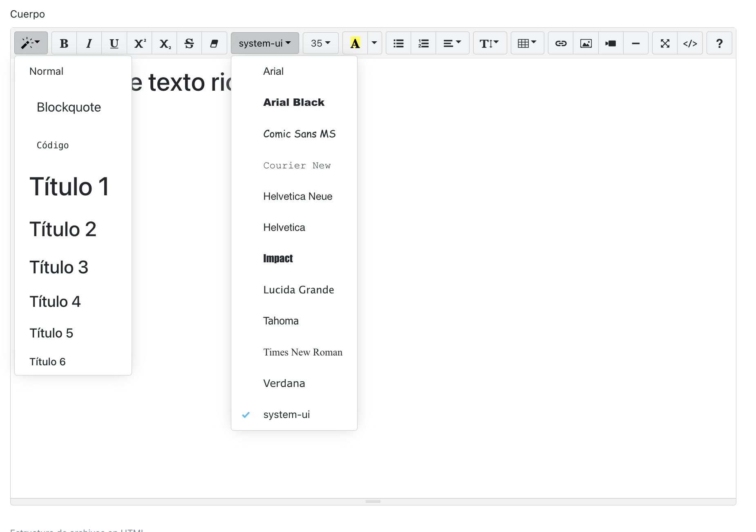
Task: Switch to HTML code view
Action: point(690,43)
